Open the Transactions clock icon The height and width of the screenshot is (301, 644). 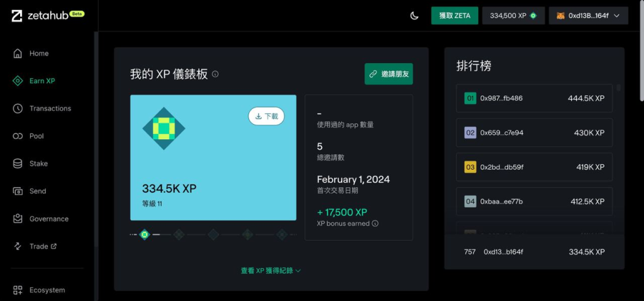coord(18,108)
